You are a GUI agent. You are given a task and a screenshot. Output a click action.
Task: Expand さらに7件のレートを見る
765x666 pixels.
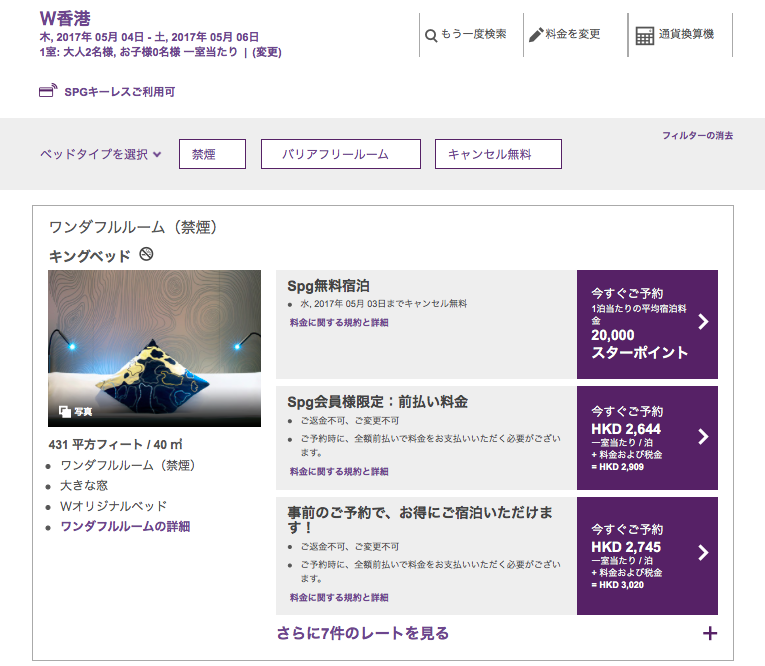362,633
